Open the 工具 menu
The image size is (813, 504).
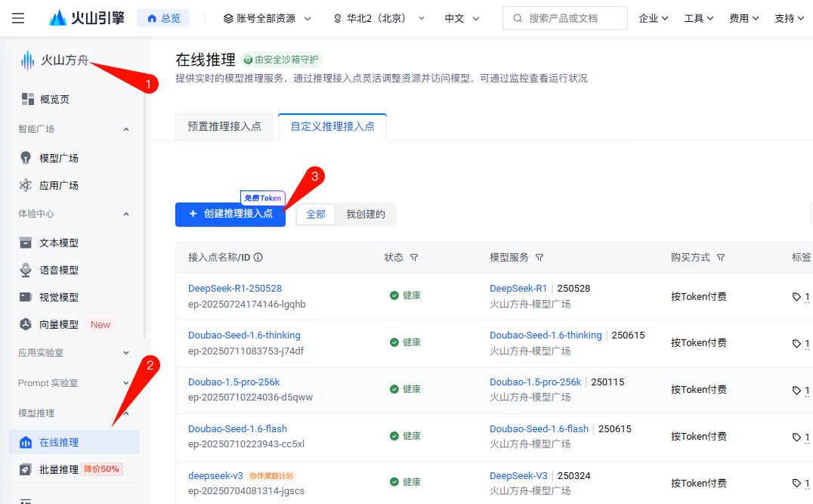(x=698, y=18)
